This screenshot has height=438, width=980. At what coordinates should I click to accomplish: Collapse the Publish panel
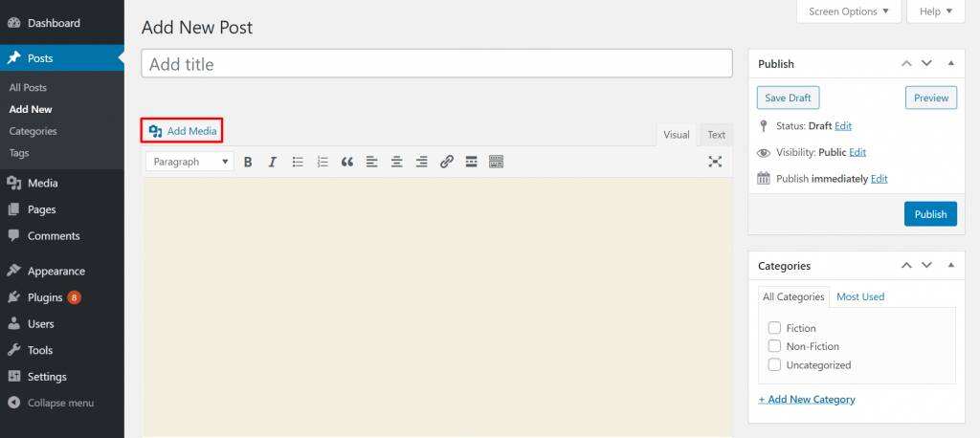pos(950,64)
